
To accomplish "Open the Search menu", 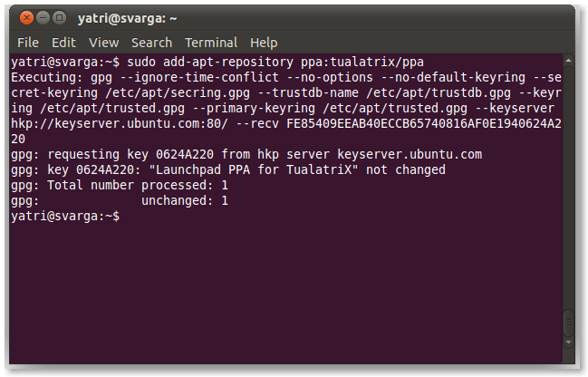I will (152, 43).
